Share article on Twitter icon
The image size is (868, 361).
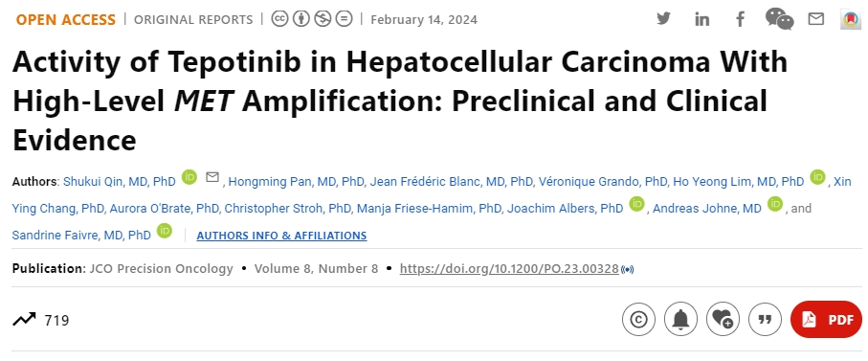click(x=663, y=18)
